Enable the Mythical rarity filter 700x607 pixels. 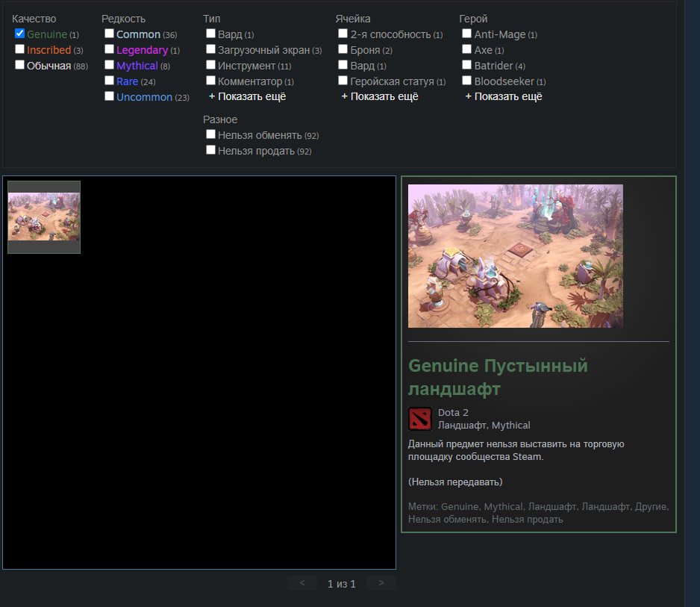pyautogui.click(x=110, y=65)
